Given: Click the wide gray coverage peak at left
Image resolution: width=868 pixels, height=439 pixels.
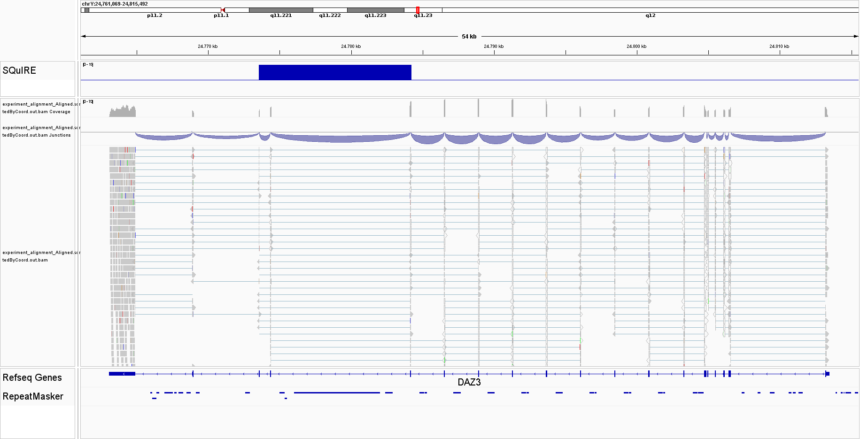Looking at the screenshot, I should pyautogui.click(x=123, y=112).
